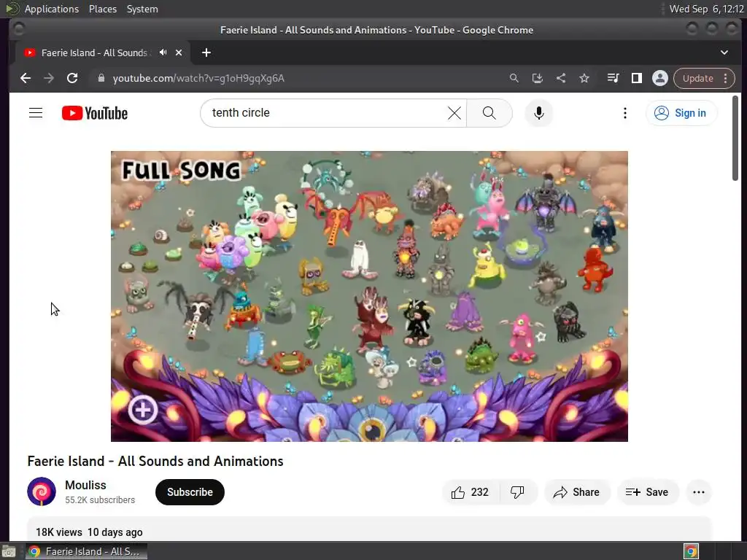The image size is (747, 560).
Task: Click the plus circle overlay in video
Action: [143, 410]
